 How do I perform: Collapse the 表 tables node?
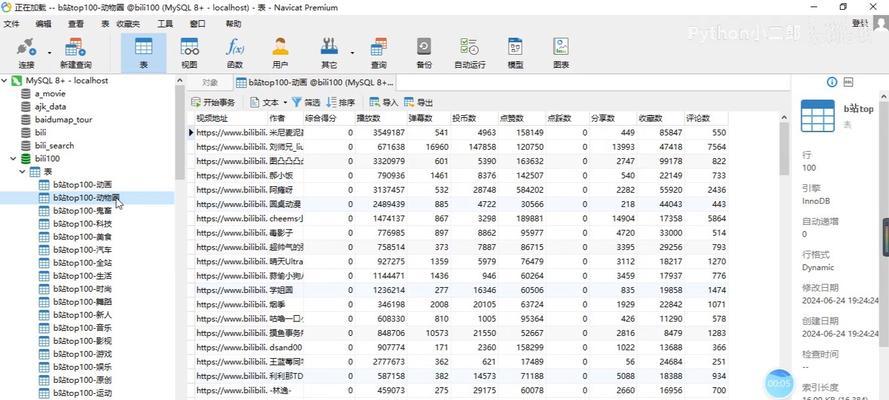[x=23, y=172]
